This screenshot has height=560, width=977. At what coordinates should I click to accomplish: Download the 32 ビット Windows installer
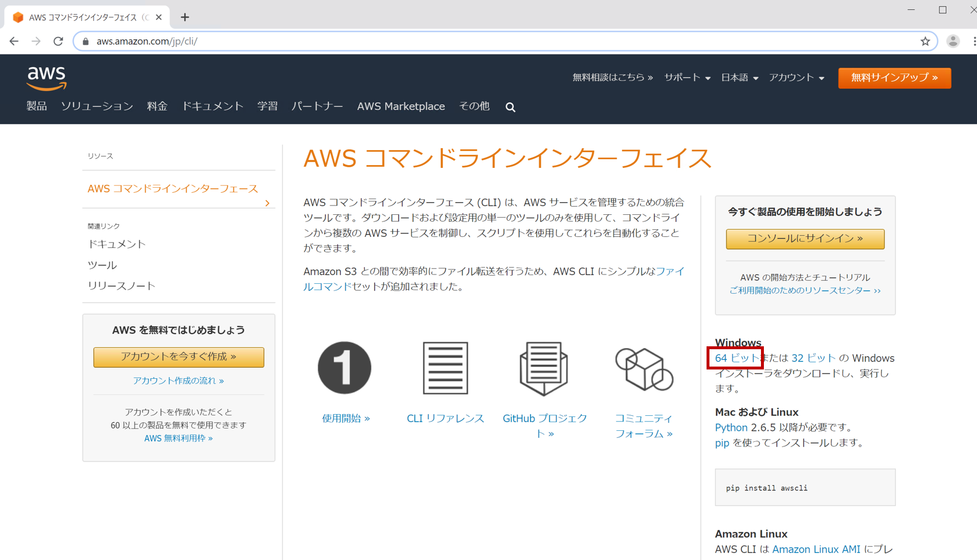[x=814, y=358]
